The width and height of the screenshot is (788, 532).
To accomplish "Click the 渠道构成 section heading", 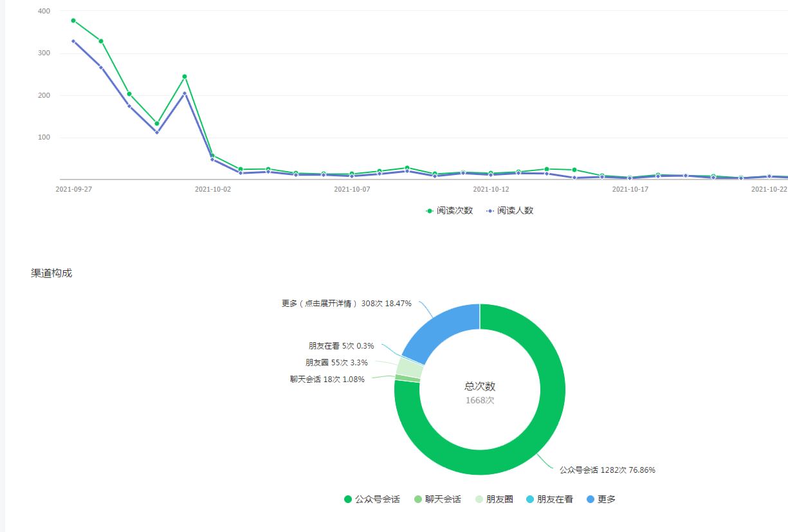I will pos(51,273).
